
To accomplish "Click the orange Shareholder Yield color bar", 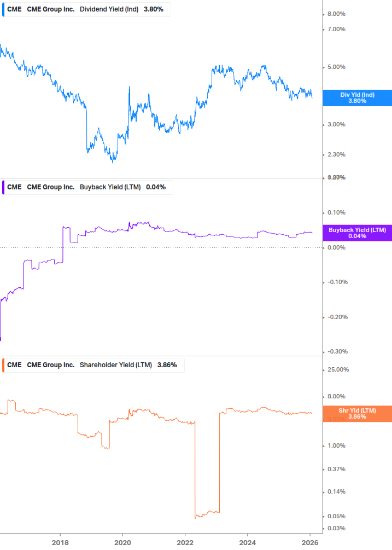I will pos(3,364).
